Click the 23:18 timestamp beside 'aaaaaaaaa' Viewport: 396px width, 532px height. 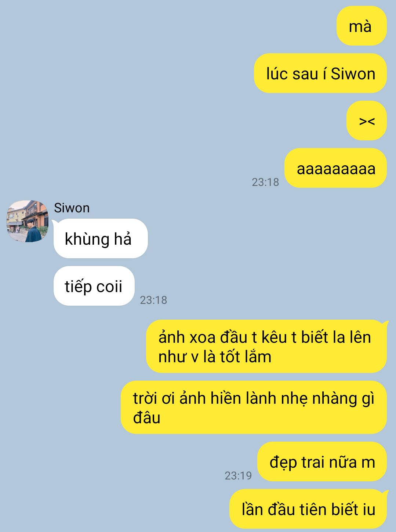(265, 182)
